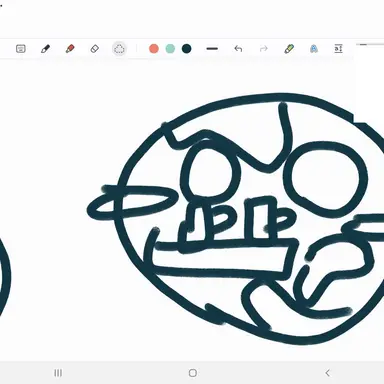Image resolution: width=384 pixels, height=384 pixels.
Task: Tap the green and yellow pen icon
Action: 289,49
